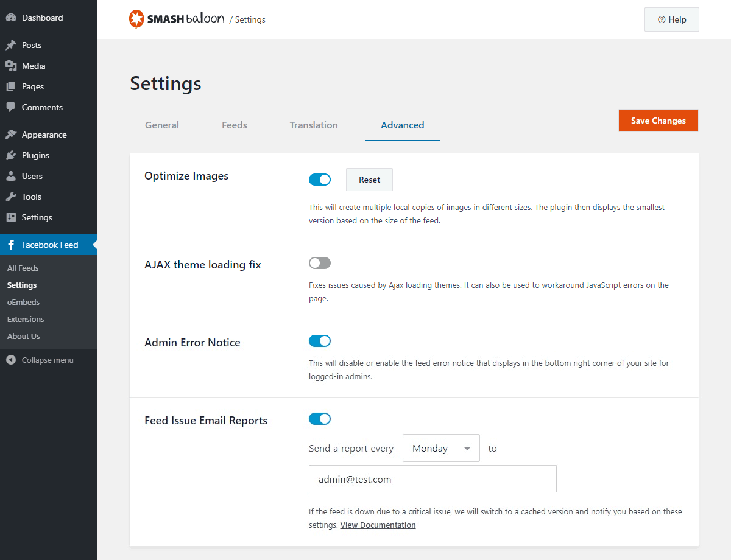The image size is (731, 560).
Task: Switch to the General tab
Action: click(x=162, y=125)
